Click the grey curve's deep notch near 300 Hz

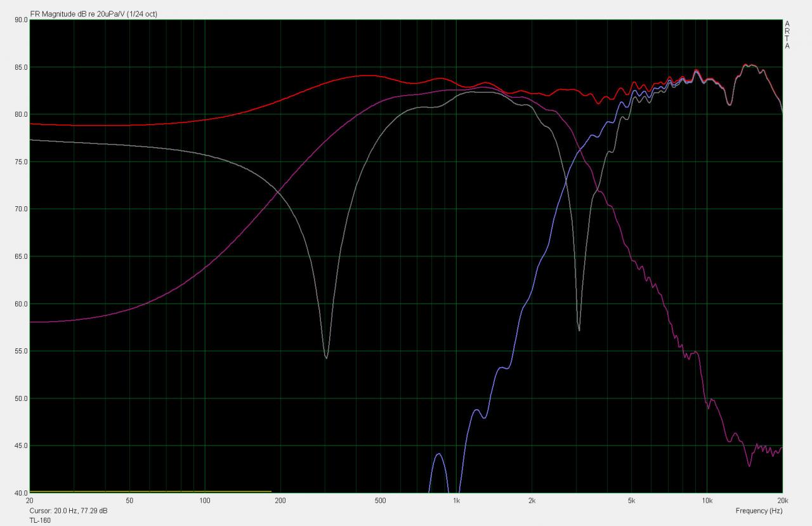pos(326,357)
